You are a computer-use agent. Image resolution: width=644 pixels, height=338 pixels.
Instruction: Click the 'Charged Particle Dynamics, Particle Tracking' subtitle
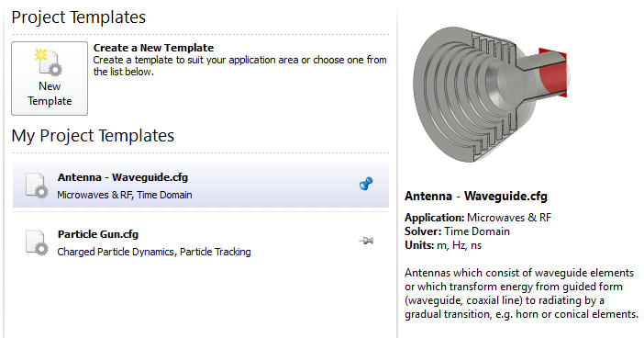tap(154, 252)
